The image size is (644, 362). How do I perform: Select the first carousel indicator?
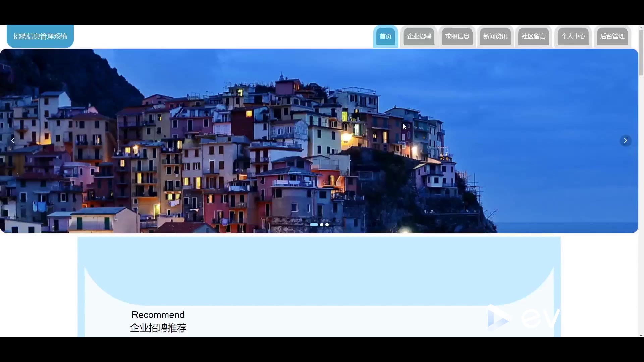point(314,225)
